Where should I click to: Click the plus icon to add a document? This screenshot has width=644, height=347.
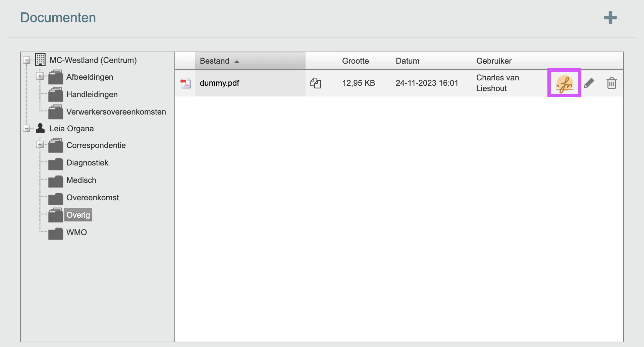(x=610, y=18)
